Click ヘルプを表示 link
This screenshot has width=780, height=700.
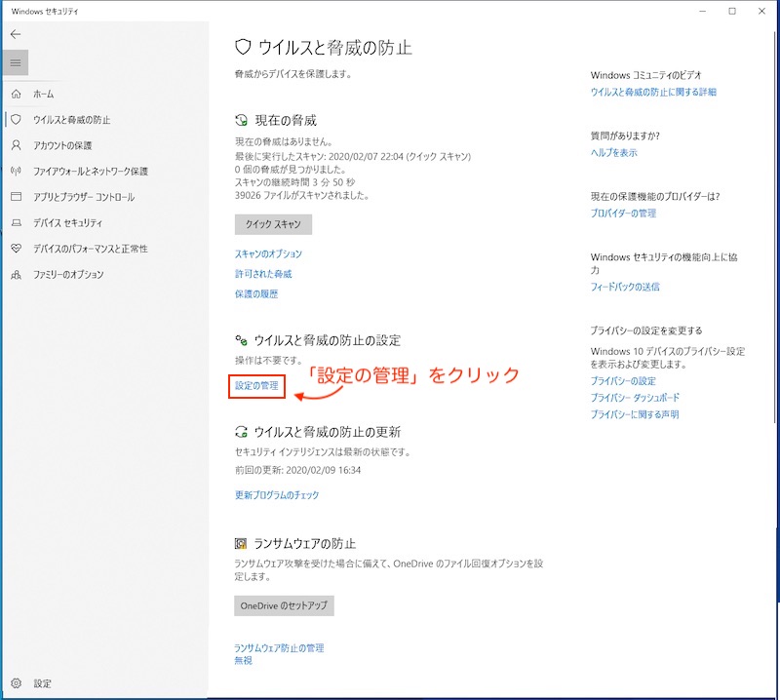point(614,153)
